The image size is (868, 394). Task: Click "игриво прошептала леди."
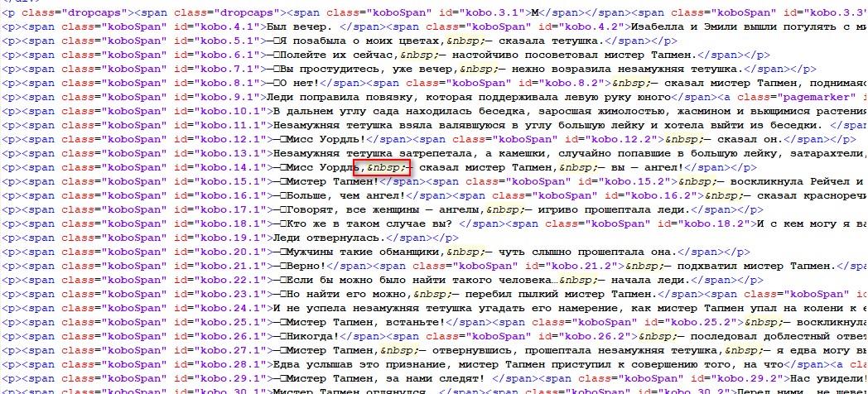(x=614, y=209)
